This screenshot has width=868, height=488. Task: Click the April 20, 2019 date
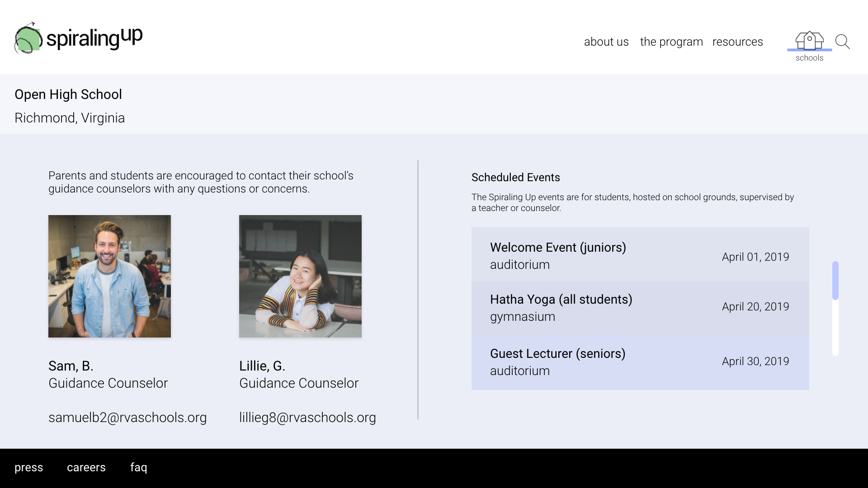[755, 306]
